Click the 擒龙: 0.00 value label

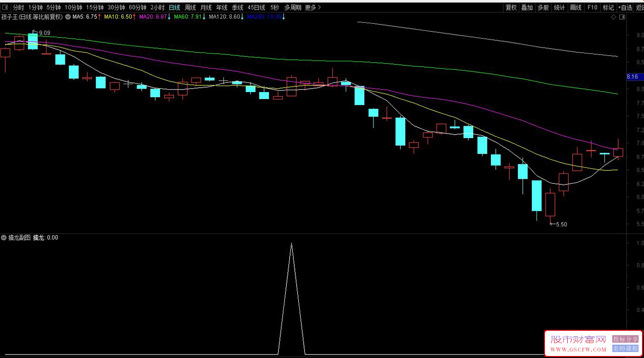point(46,238)
